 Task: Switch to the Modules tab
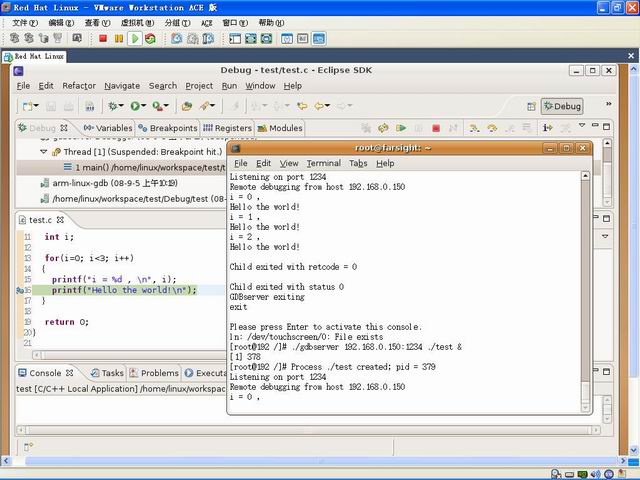point(280,128)
